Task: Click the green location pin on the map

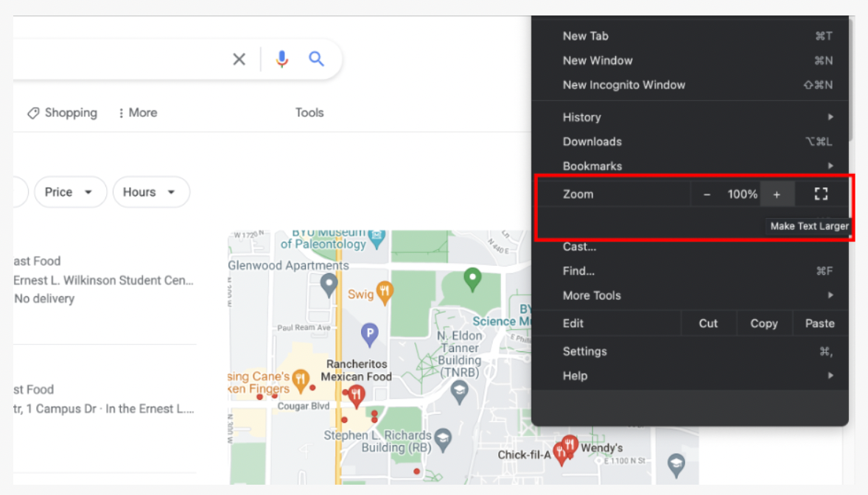Action: click(x=472, y=278)
